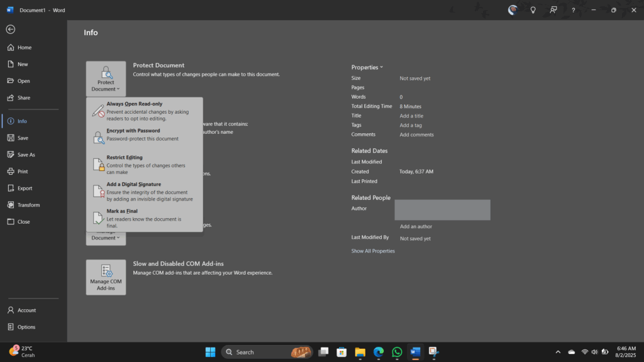This screenshot has width=644, height=362.
Task: Choose Always Open Read-only option
Action: point(144,111)
